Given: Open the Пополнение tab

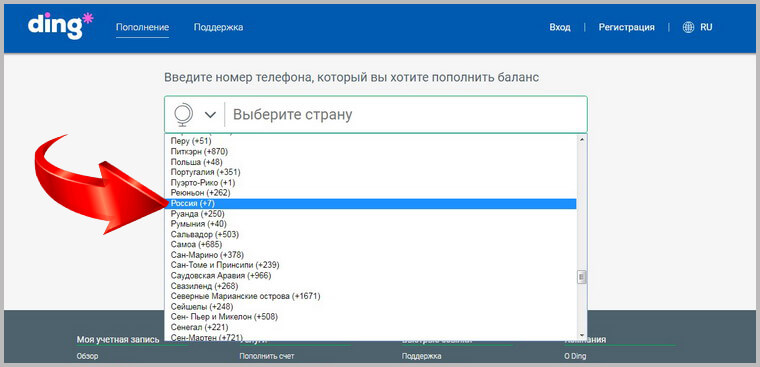Looking at the screenshot, I should [142, 27].
